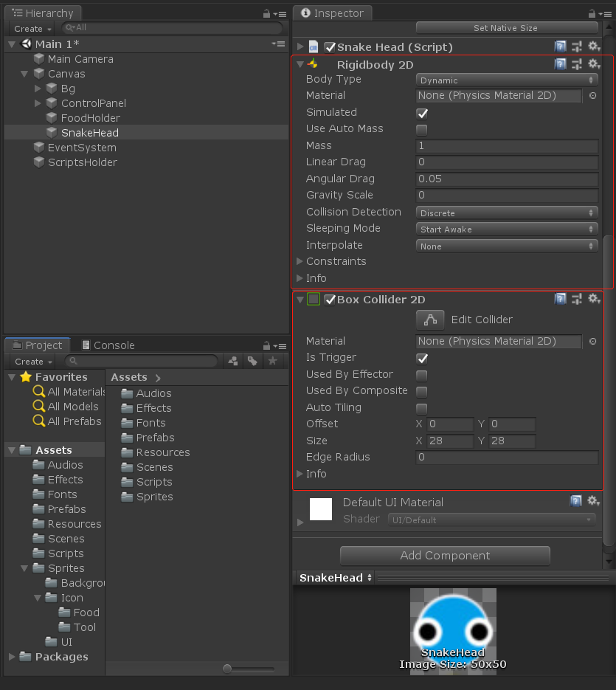Click Search by Label tag icon
The width and height of the screenshot is (616, 690).
tap(252, 362)
